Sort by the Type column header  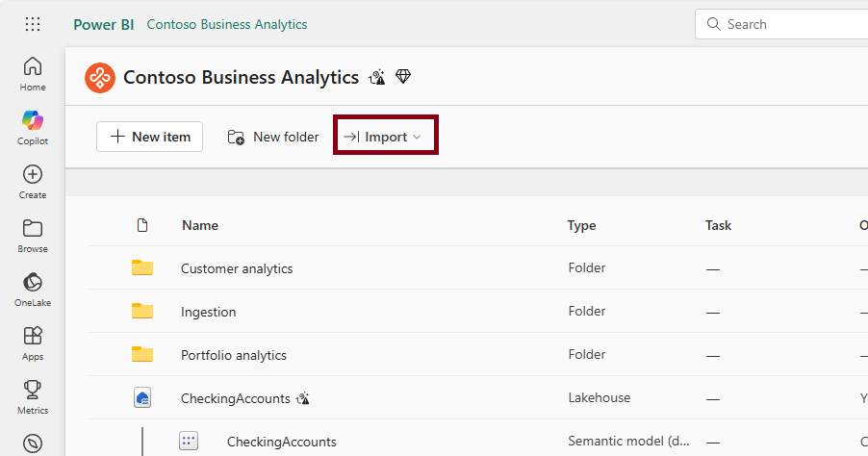(x=581, y=225)
